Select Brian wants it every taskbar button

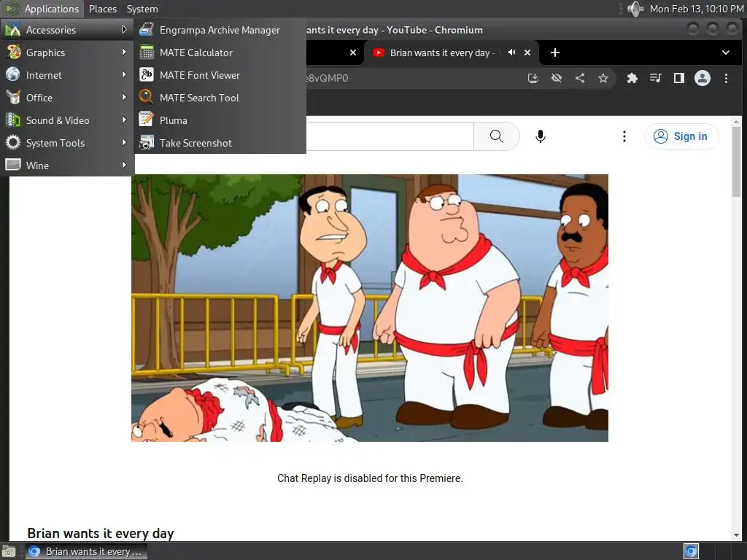(86, 551)
